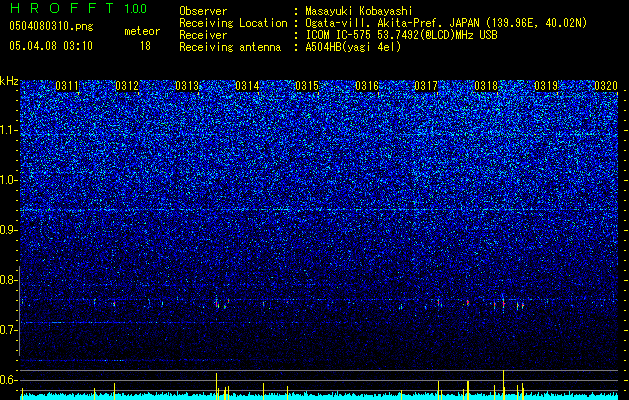Screen dimensions: 629x400
Task: Click the 0311 time marker
Action: pyautogui.click(x=67, y=86)
